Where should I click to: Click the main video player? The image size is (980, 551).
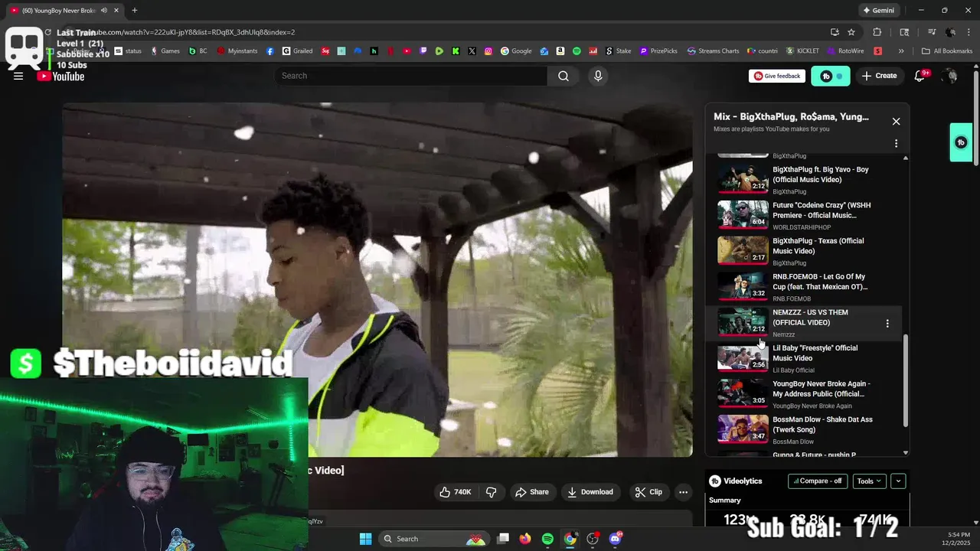(x=377, y=279)
